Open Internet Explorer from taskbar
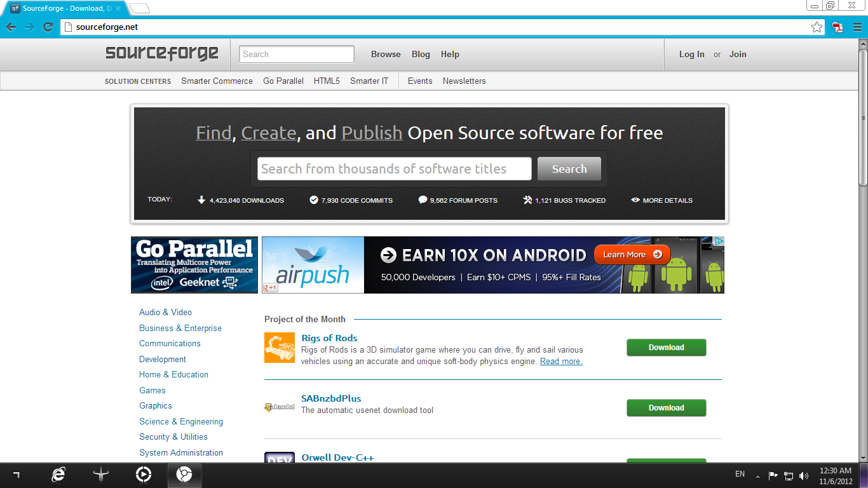Screen dimensions: 868x488 coord(58,475)
